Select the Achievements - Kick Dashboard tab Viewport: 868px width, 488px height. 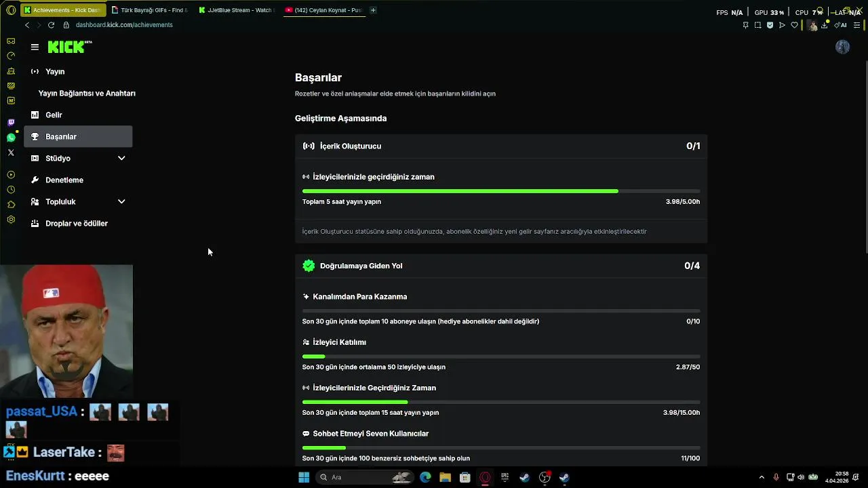pyautogui.click(x=63, y=10)
